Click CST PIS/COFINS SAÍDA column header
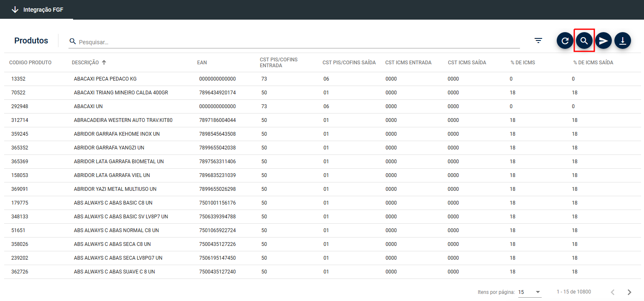This screenshot has width=644, height=301. pos(349,63)
